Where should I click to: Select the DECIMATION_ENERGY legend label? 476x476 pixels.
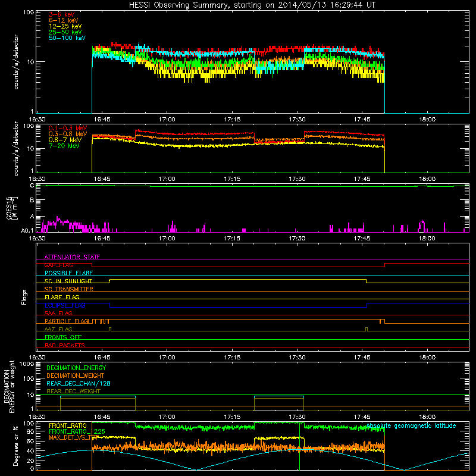pos(76,368)
